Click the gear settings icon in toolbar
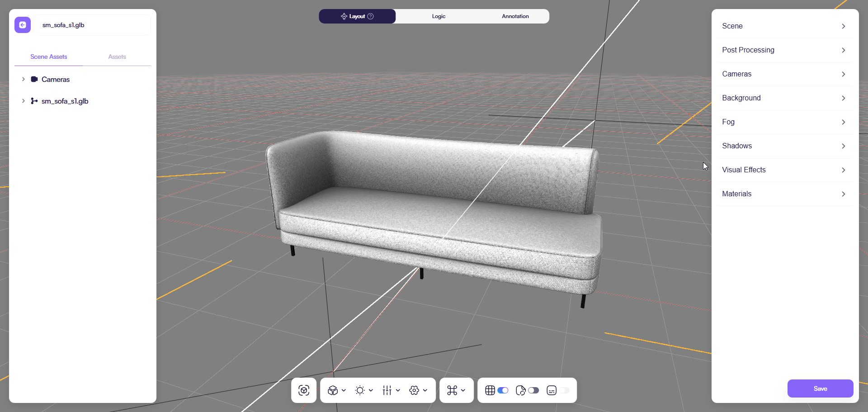Screen dimensions: 868x412 [414, 390]
